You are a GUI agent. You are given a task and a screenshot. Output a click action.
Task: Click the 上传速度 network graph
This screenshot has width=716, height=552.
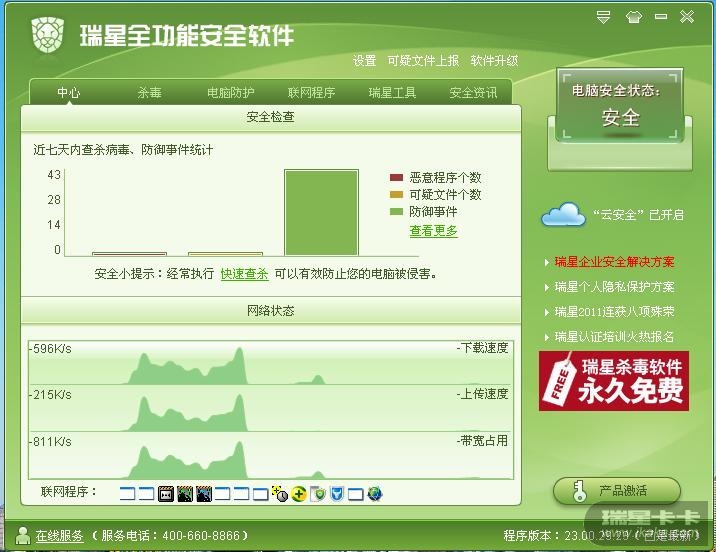[271, 409]
